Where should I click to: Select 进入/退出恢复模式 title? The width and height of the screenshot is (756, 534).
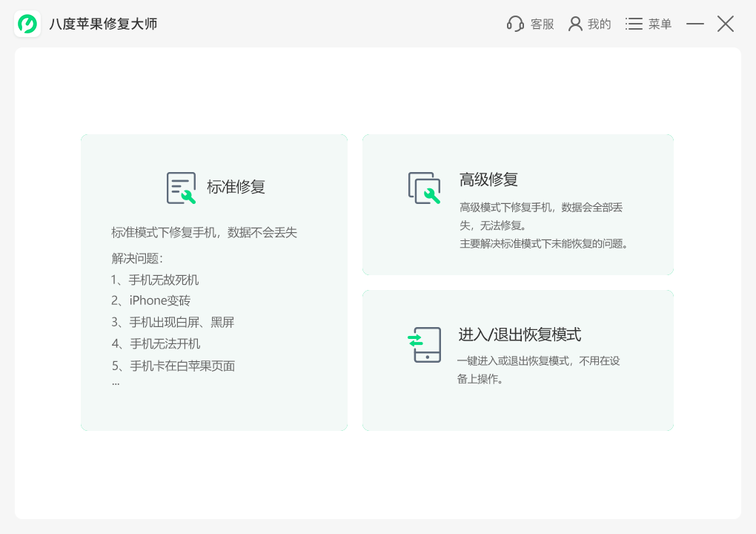tap(520, 334)
